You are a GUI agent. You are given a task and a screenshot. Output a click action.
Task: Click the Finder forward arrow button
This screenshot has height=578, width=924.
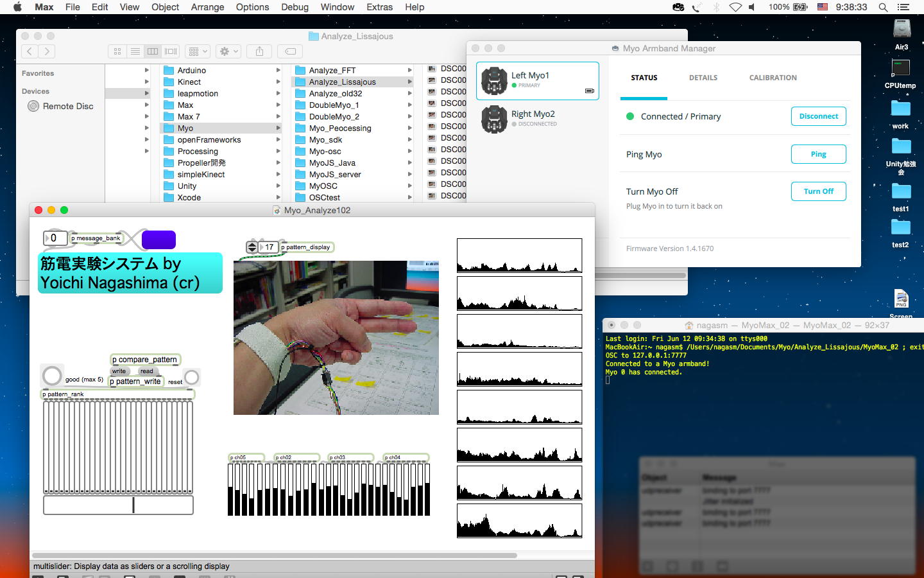(47, 51)
